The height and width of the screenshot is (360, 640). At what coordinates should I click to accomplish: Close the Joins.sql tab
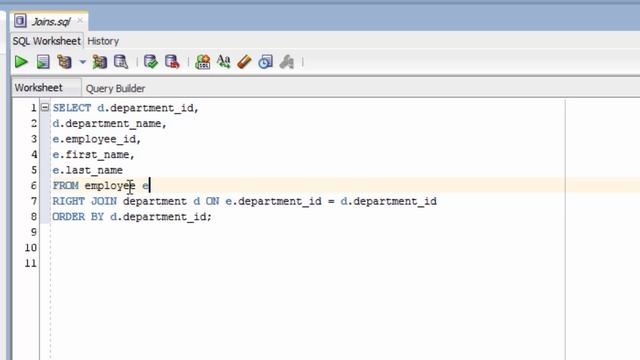80,20
